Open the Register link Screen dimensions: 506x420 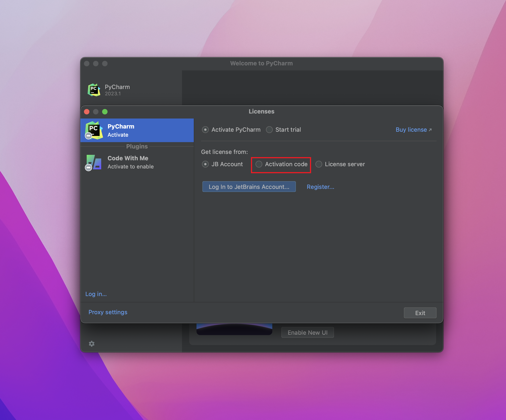pos(320,187)
